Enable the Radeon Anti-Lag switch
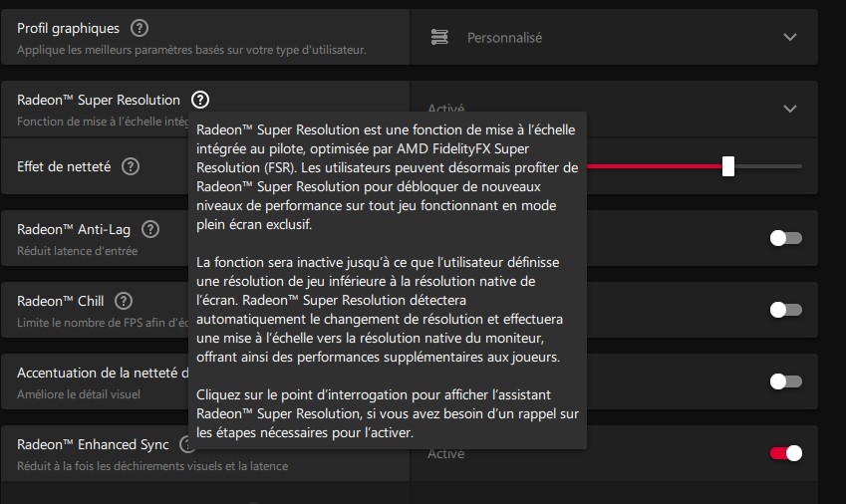The image size is (846, 504). [x=785, y=238]
